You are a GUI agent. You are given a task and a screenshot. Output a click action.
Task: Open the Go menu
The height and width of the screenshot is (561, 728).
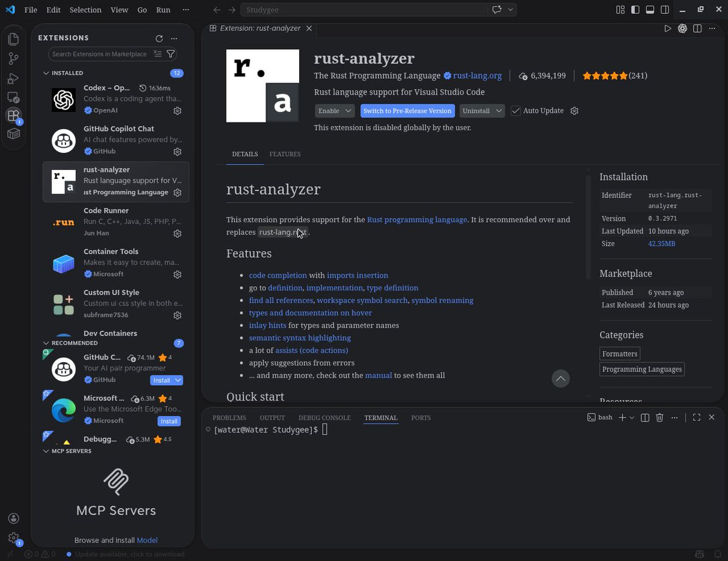142,10
